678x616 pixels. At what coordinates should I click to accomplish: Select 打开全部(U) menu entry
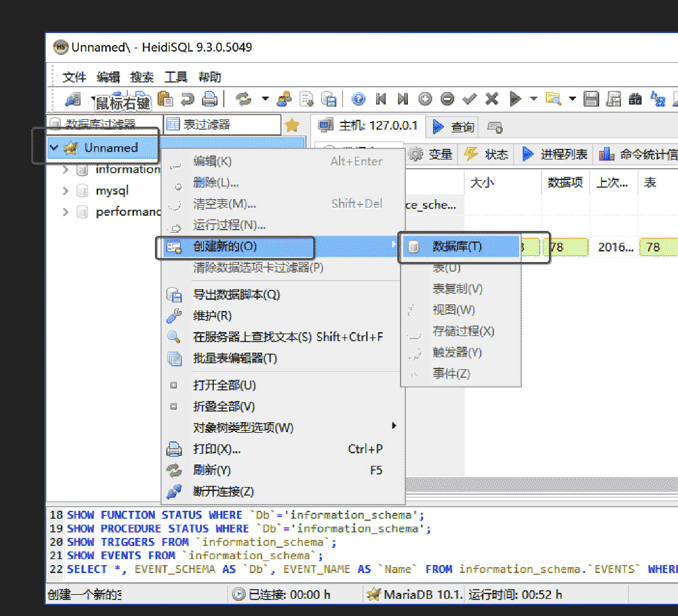coord(283,385)
